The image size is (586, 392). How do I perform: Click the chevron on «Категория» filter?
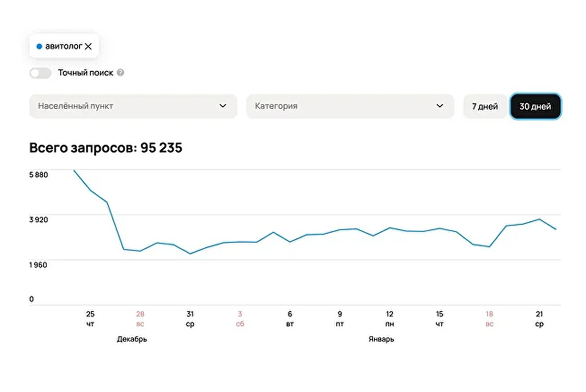click(x=440, y=106)
